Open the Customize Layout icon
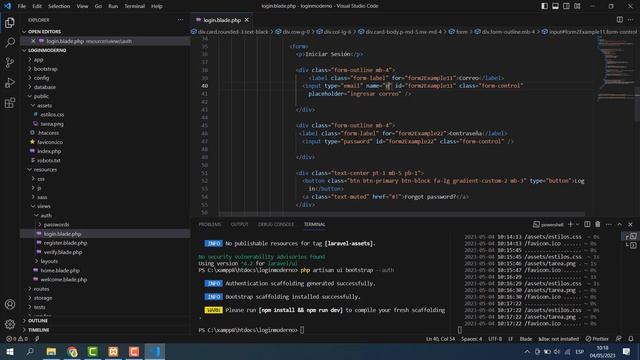Viewport: 640px width, 360px height. [x=577, y=6]
